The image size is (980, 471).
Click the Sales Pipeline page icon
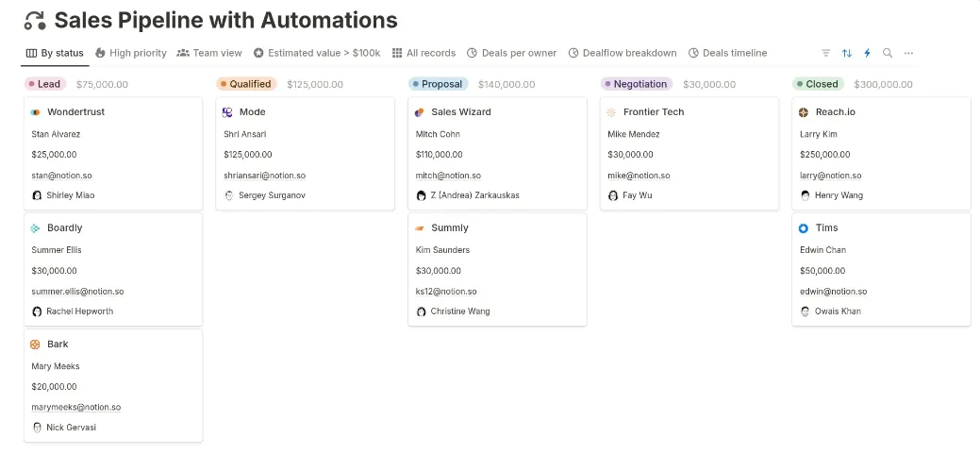35,21
